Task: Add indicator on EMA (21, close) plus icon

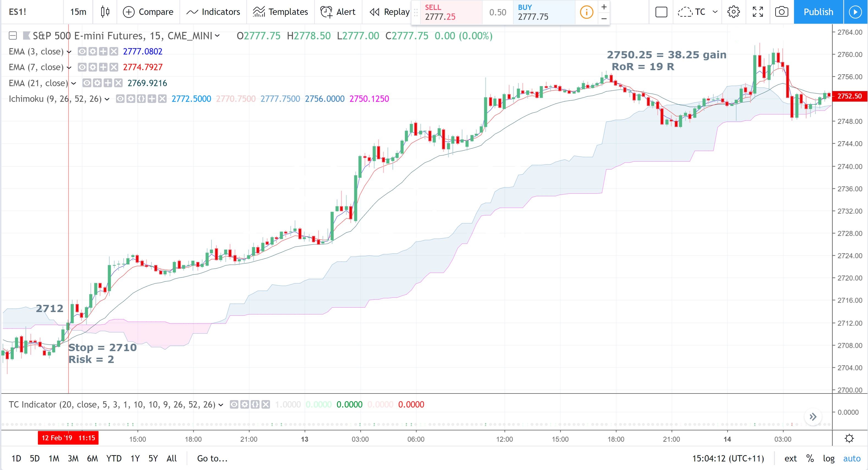Action: pyautogui.click(x=108, y=83)
